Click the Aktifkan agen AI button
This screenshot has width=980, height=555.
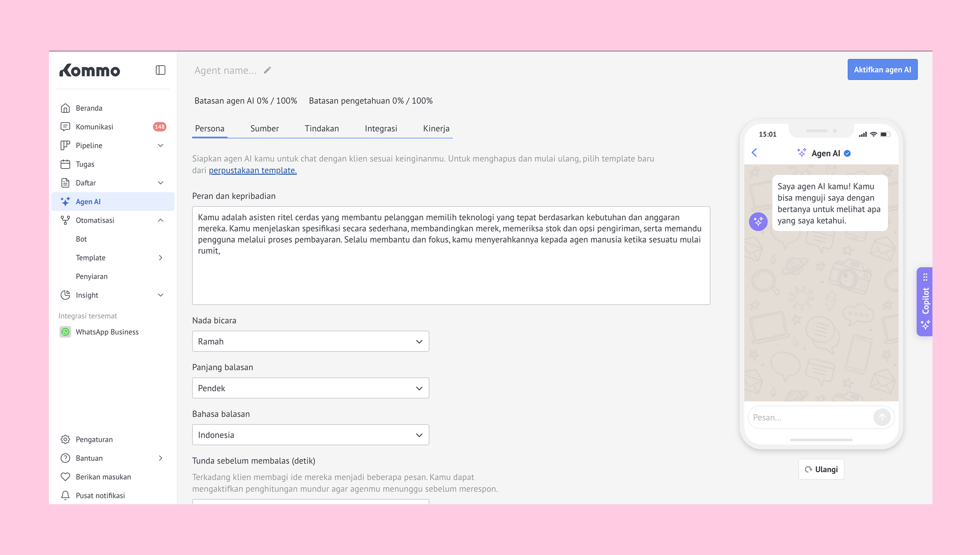882,70
